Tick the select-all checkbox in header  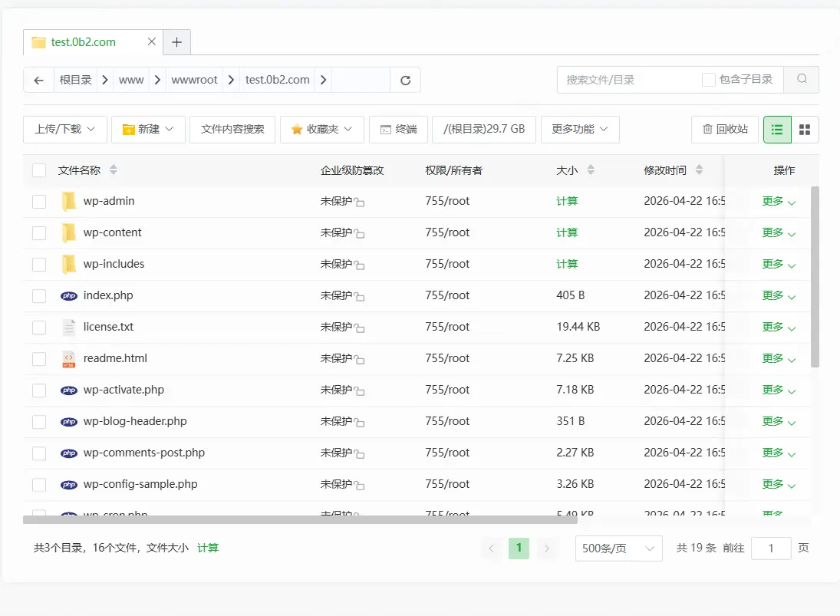click(39, 170)
